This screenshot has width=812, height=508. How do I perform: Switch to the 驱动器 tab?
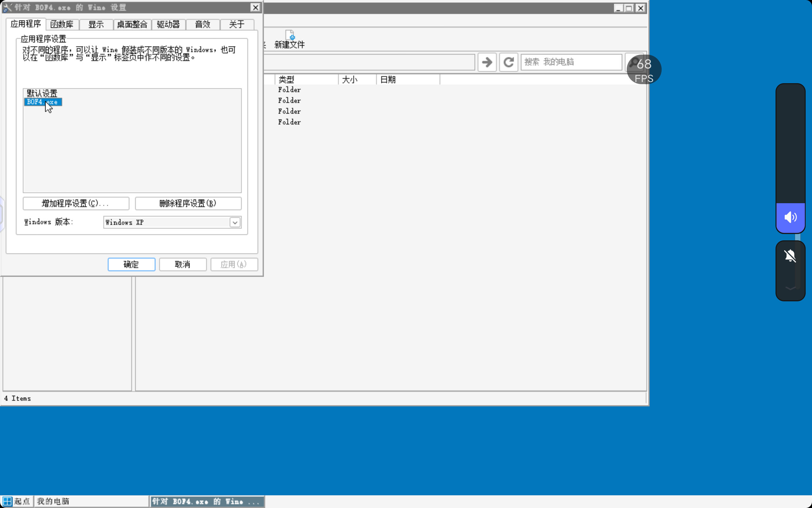tap(168, 24)
